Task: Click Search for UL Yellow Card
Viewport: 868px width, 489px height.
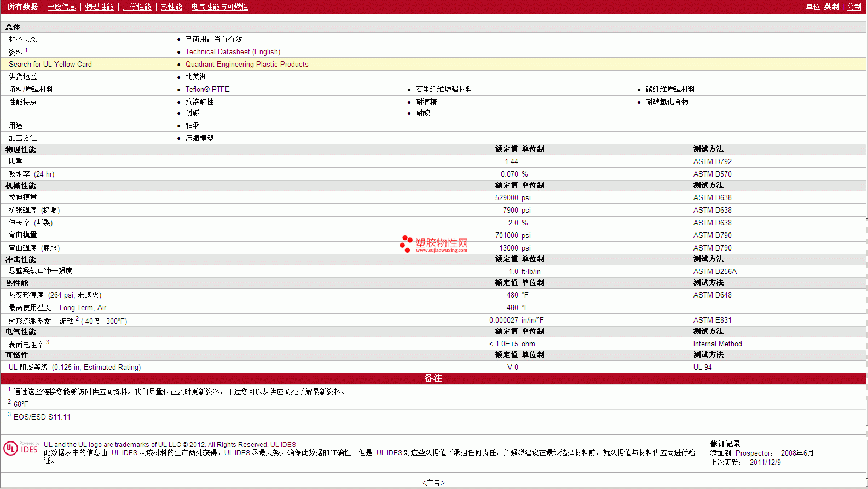Action: pyautogui.click(x=50, y=65)
